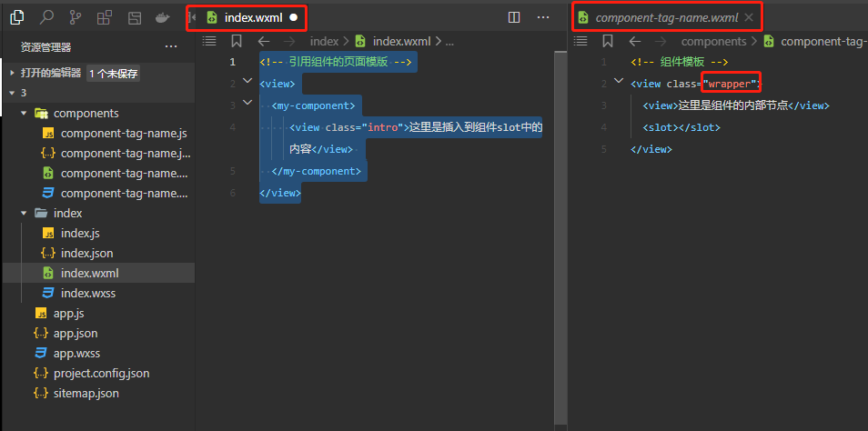Click the 这里是组件的内部节点 view line
Viewport: 868px width, 431px height.
pos(736,105)
